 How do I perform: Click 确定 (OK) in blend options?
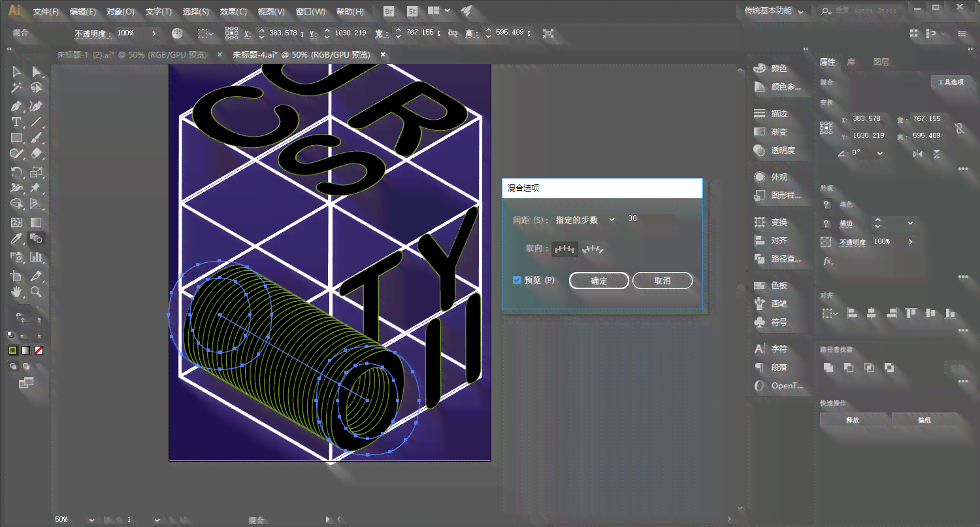click(x=599, y=280)
